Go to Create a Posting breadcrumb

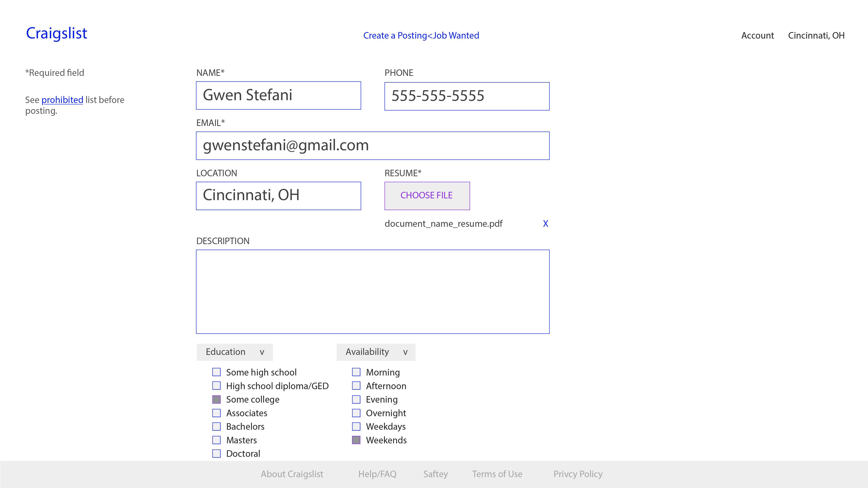tap(395, 35)
